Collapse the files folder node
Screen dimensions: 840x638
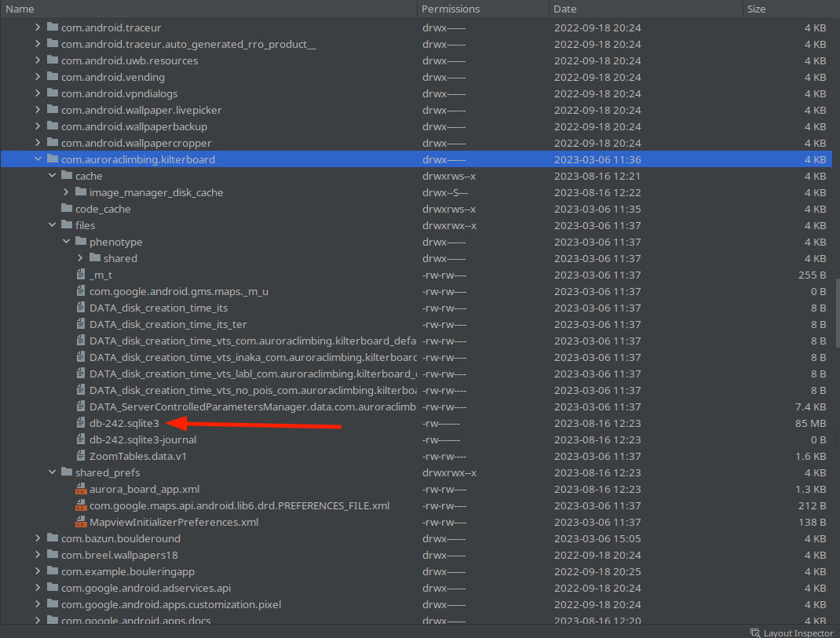coord(52,225)
